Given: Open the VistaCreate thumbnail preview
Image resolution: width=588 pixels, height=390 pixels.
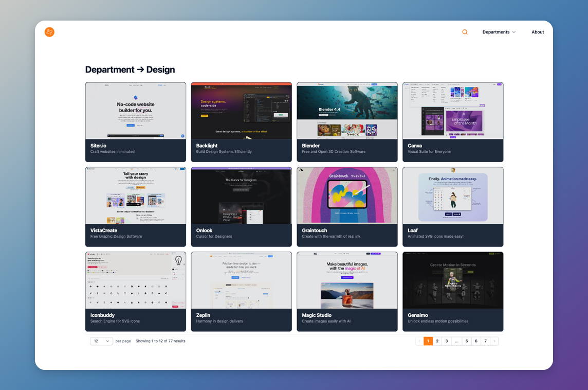Looking at the screenshot, I should point(135,196).
